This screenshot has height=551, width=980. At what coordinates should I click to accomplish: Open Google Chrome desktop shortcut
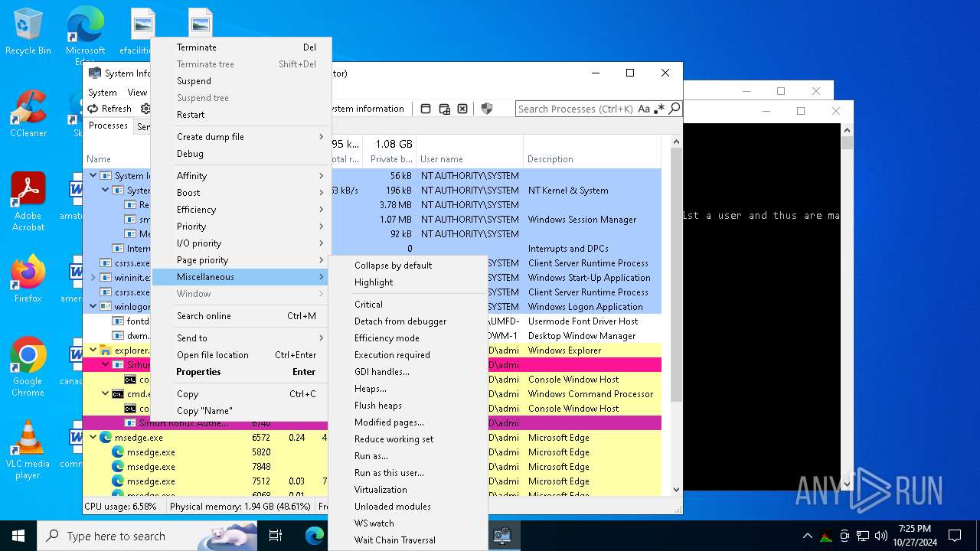coord(28,367)
